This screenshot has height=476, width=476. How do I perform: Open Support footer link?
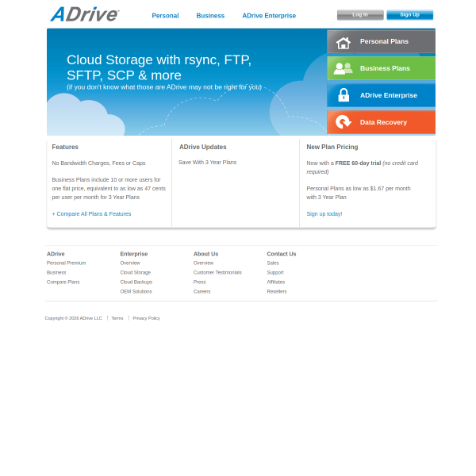click(x=275, y=273)
